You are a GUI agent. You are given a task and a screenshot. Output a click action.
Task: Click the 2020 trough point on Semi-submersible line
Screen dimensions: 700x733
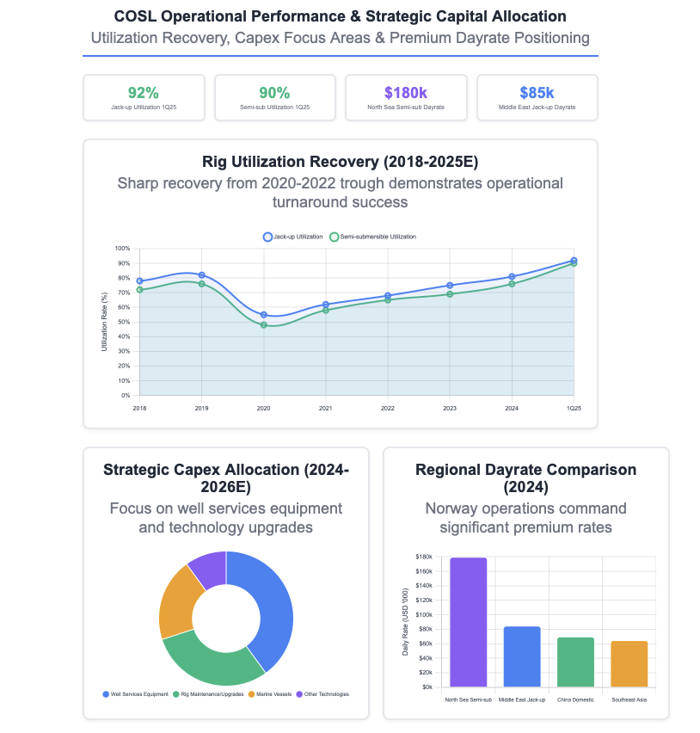[x=264, y=325]
